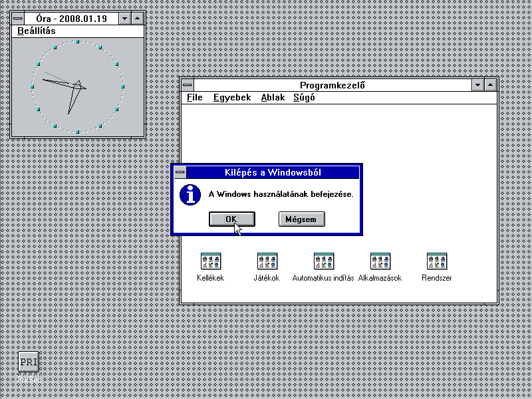Screen dimensions: 532x399
Task: Open the File menu in Programkezelő
Action: coord(195,98)
